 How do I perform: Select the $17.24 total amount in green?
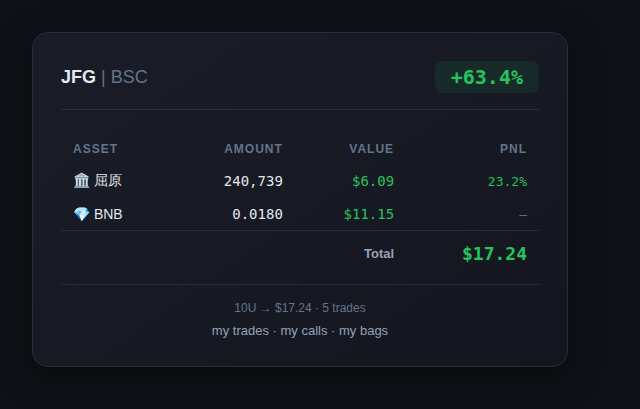click(494, 254)
